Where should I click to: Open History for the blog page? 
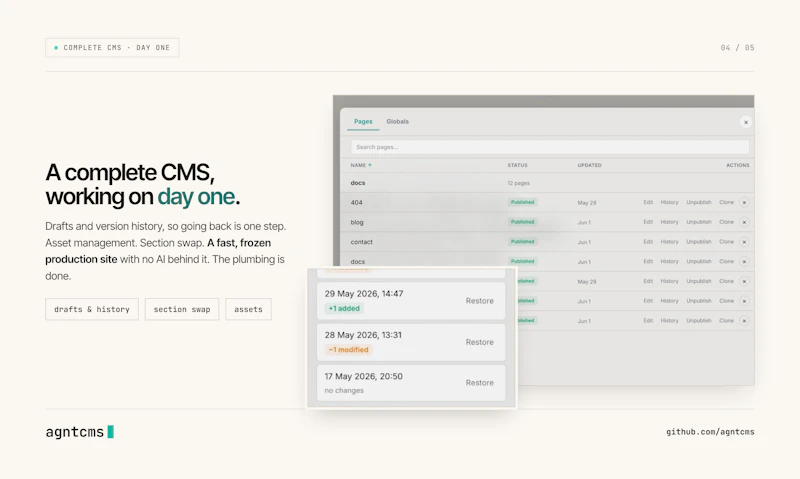pyautogui.click(x=669, y=222)
